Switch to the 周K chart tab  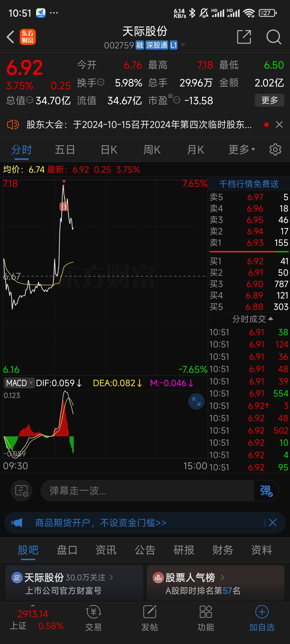pyautogui.click(x=152, y=150)
